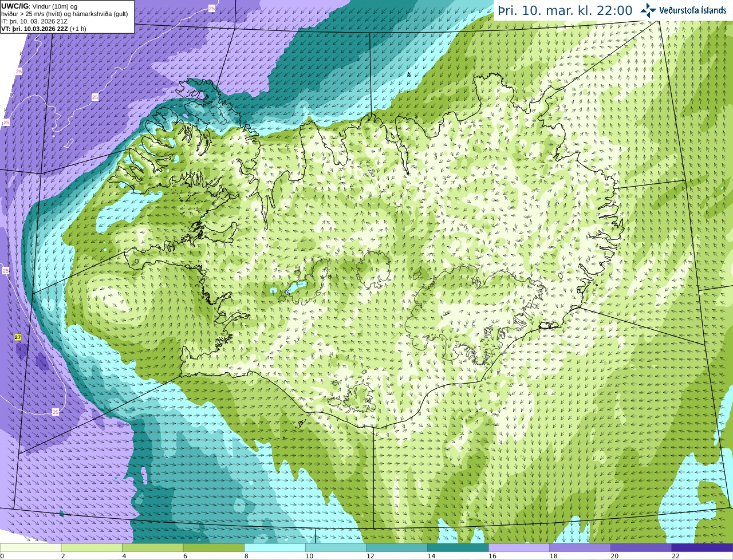Pick the 20–22 m/s violet swatch

(x=641, y=547)
